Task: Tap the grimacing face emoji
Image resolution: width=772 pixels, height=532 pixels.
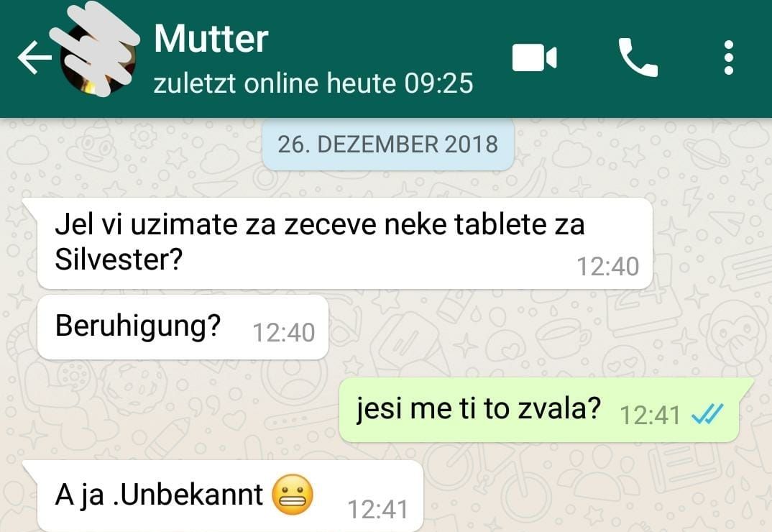Action: pyautogui.click(x=293, y=495)
